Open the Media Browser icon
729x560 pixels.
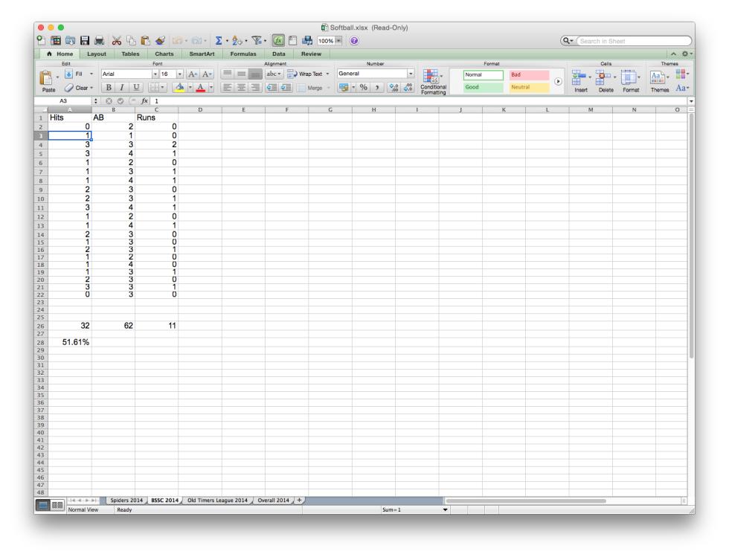tap(307, 41)
